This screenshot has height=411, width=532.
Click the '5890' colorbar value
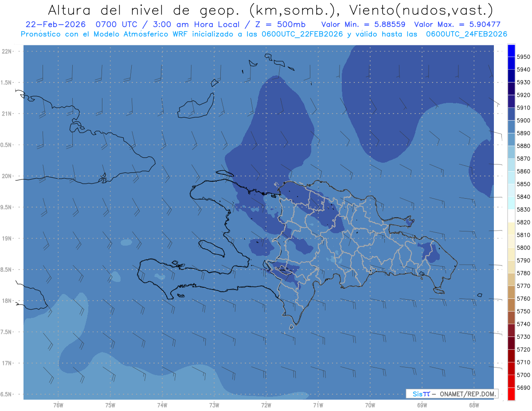point(524,133)
